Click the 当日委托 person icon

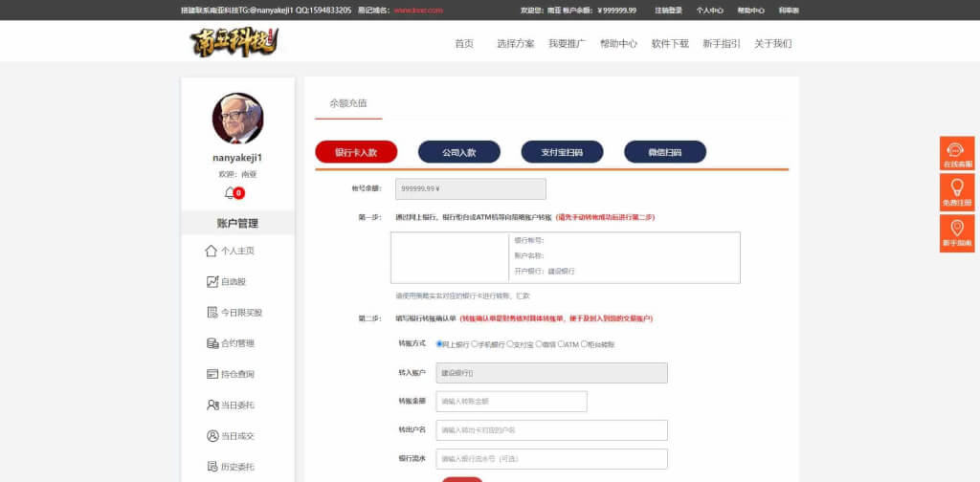212,405
